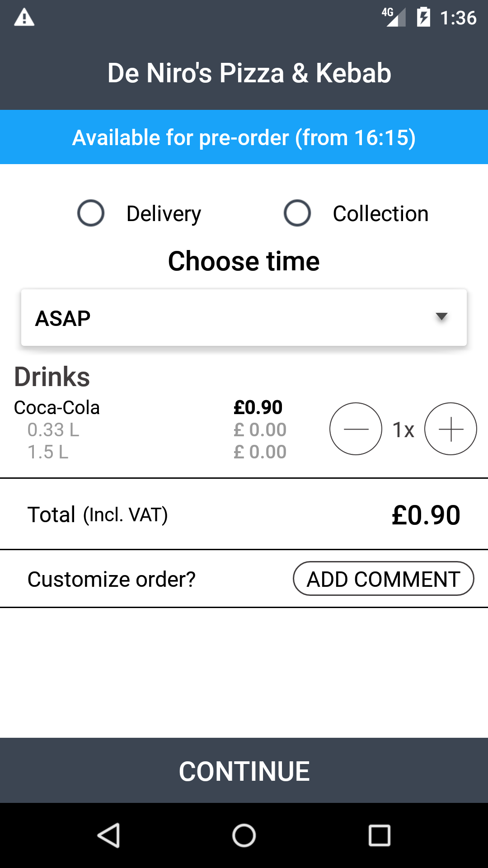Image resolution: width=488 pixels, height=868 pixels.
Task: Tap the Collection option label
Action: click(x=380, y=214)
